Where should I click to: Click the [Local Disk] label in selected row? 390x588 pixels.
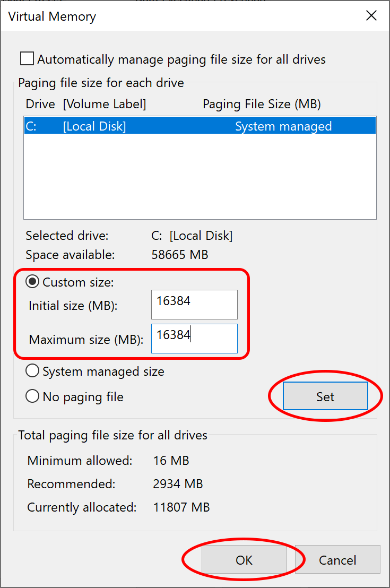(94, 126)
